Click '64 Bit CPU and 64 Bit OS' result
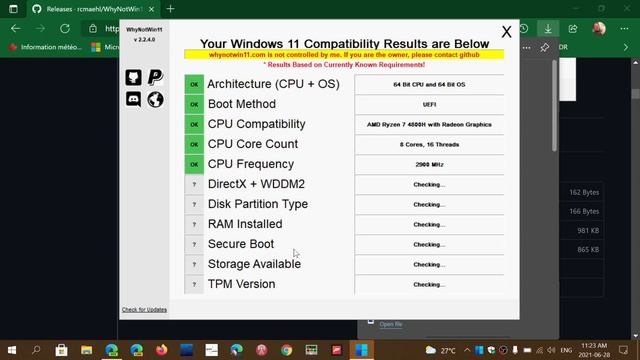640x360 pixels. [x=429, y=84]
